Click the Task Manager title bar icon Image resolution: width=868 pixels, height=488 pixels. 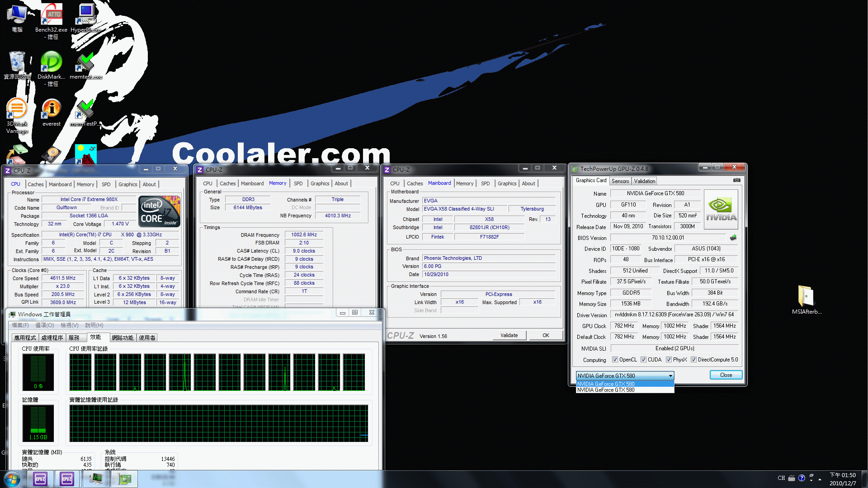click(x=12, y=314)
